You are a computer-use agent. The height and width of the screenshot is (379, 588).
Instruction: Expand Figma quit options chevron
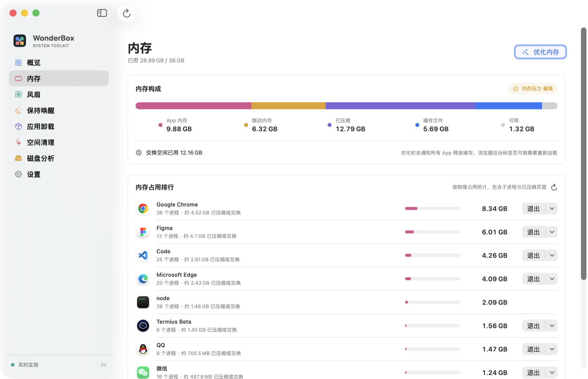point(552,232)
